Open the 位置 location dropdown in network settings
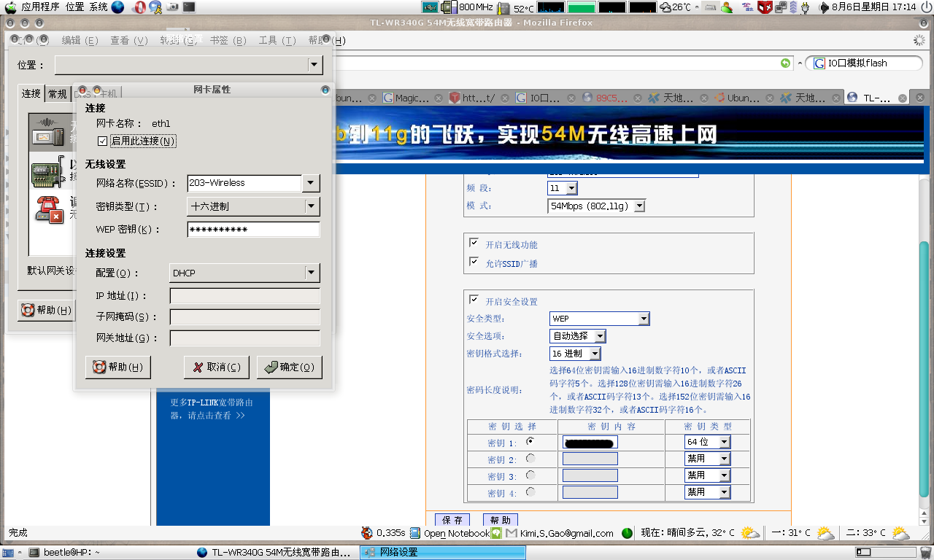The height and width of the screenshot is (560, 934). pos(188,65)
